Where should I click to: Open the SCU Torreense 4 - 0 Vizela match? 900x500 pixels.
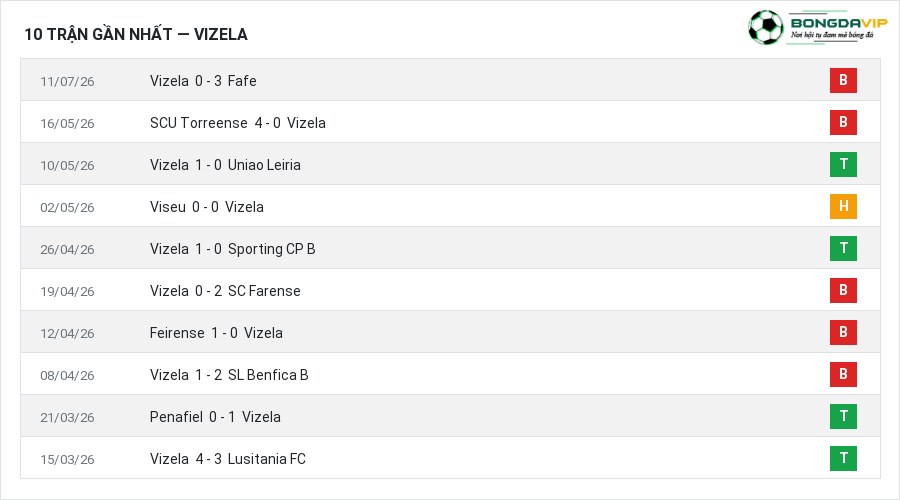[238, 123]
